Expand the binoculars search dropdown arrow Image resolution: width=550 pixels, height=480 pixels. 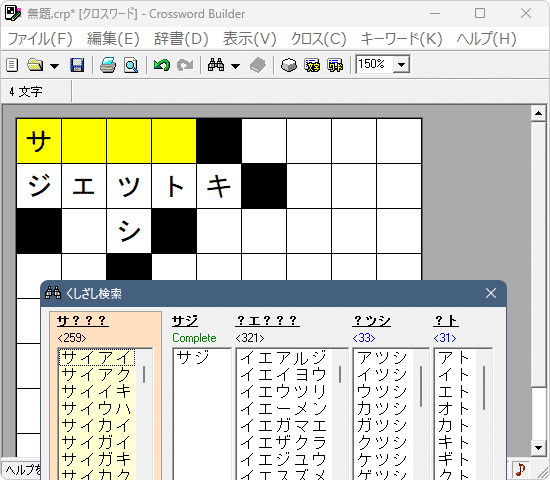point(235,66)
